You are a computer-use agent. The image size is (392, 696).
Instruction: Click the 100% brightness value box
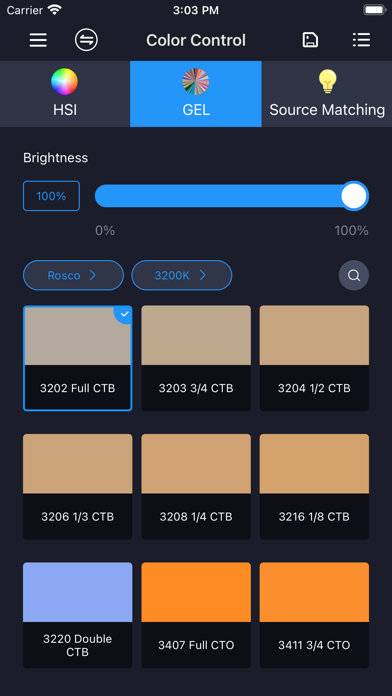click(51, 196)
